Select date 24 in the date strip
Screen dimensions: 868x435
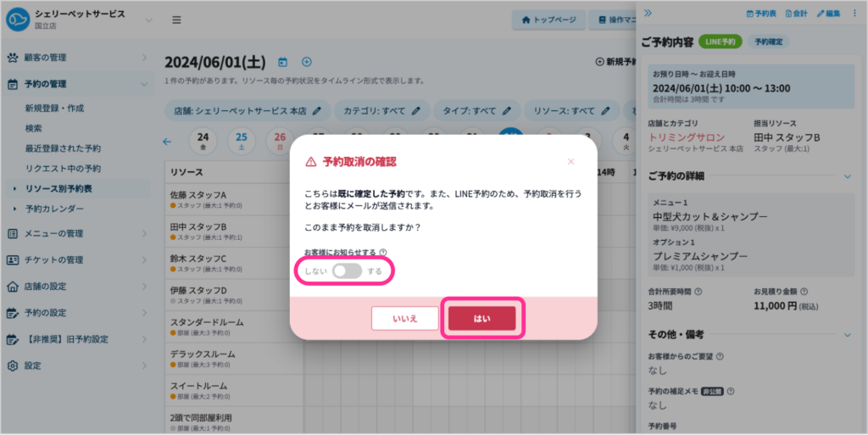203,141
